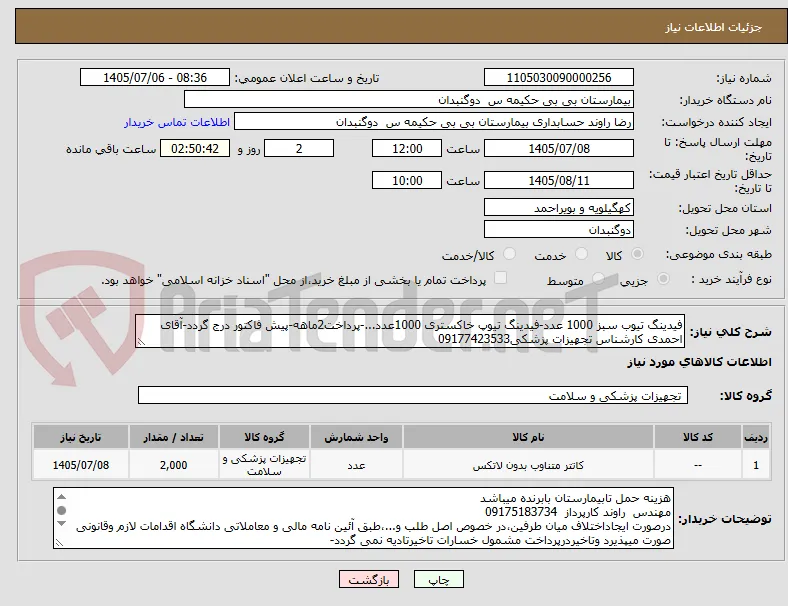The height and width of the screenshot is (606, 788).
Task: Click the ردیف column header
Action: point(755,437)
